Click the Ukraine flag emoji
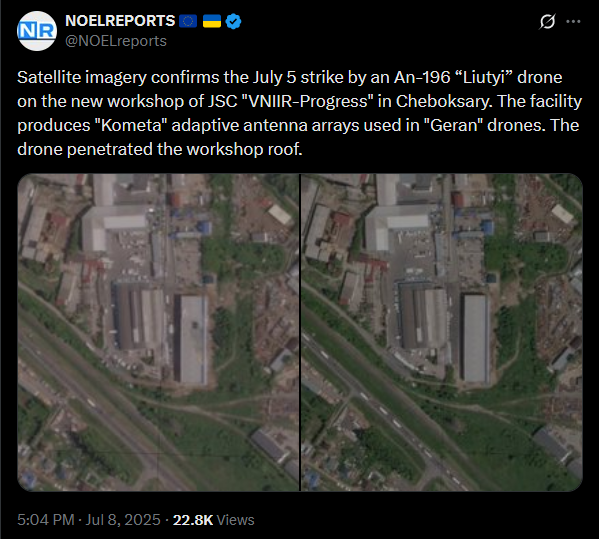Screen dimensions: 599x539 tap(212, 21)
